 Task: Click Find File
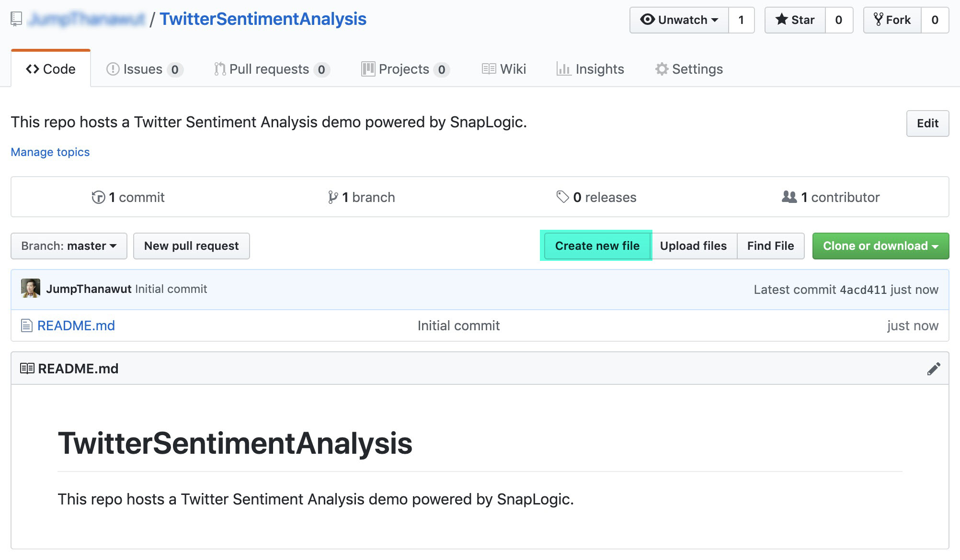[770, 246]
